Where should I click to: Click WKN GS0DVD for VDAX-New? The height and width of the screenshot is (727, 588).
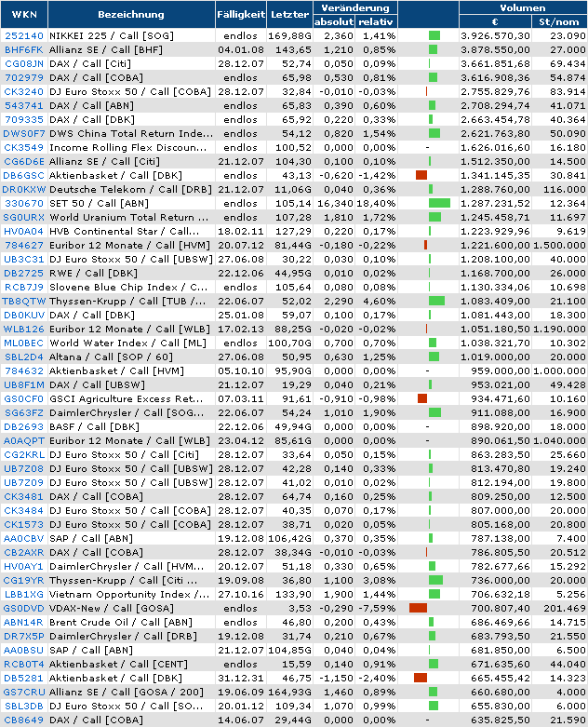23,608
